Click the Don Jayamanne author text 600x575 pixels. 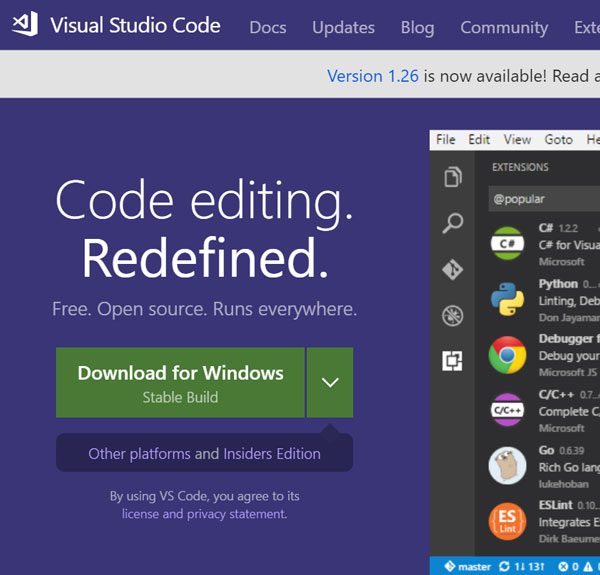[569, 318]
